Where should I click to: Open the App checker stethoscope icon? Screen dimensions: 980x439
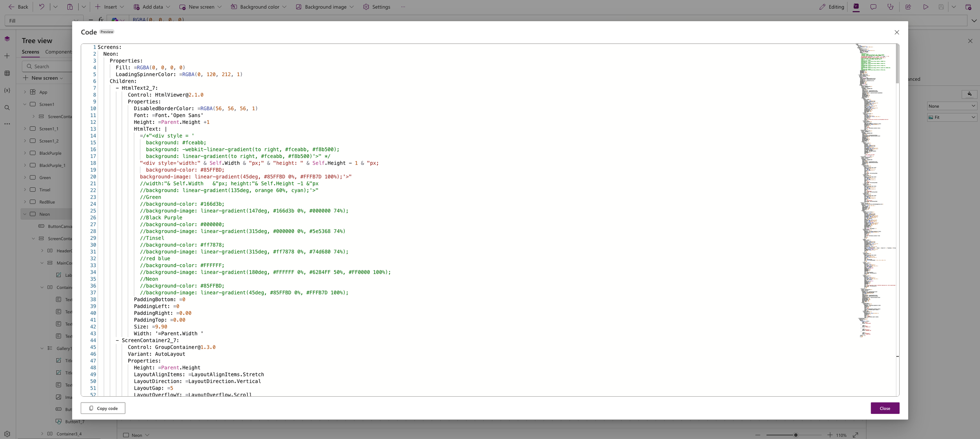(x=890, y=7)
